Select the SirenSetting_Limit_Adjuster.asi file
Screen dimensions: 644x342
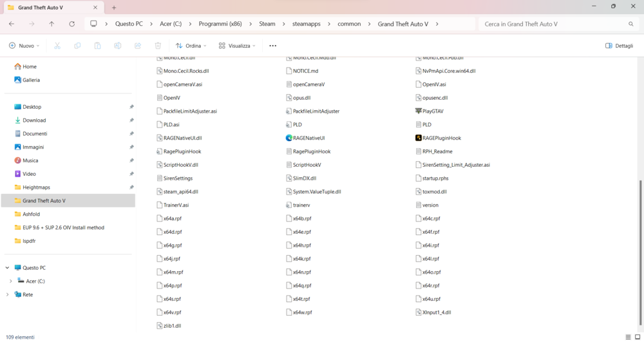click(453, 165)
